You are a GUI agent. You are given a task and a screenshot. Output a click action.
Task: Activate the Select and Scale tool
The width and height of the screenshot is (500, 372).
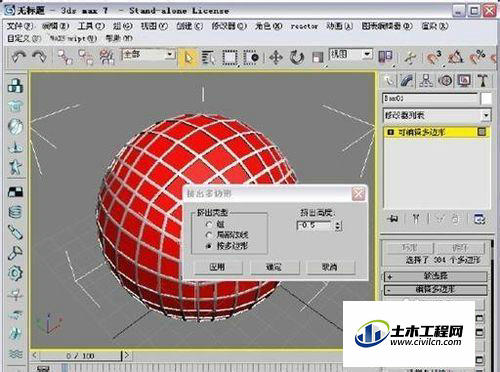point(318,58)
